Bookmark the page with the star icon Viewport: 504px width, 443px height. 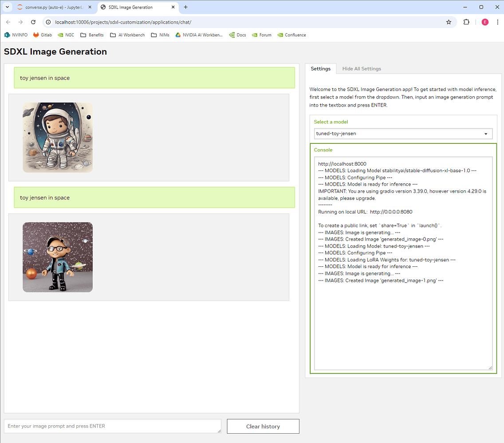tap(449, 22)
